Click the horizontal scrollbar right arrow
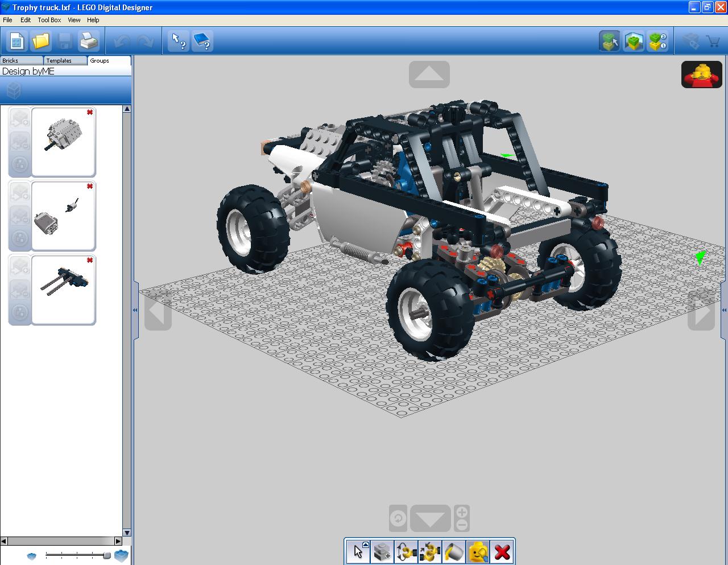 tap(118, 541)
